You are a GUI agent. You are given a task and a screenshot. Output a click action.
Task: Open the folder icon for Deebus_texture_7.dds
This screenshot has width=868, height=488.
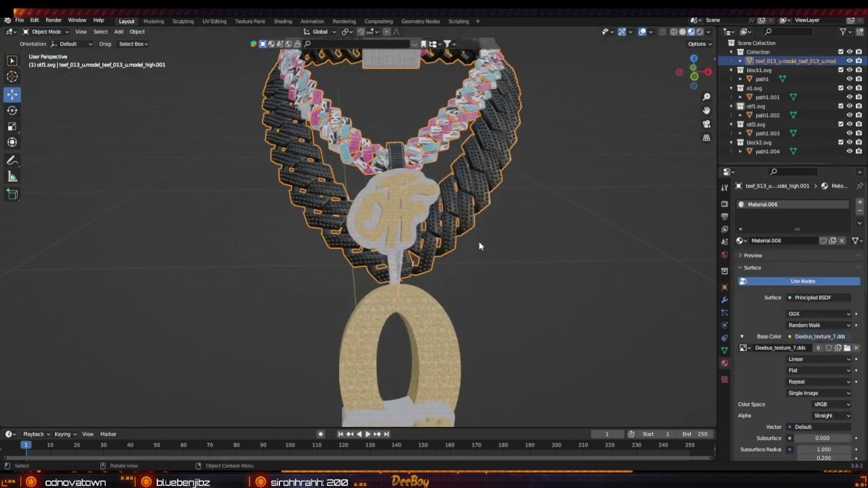pos(847,348)
